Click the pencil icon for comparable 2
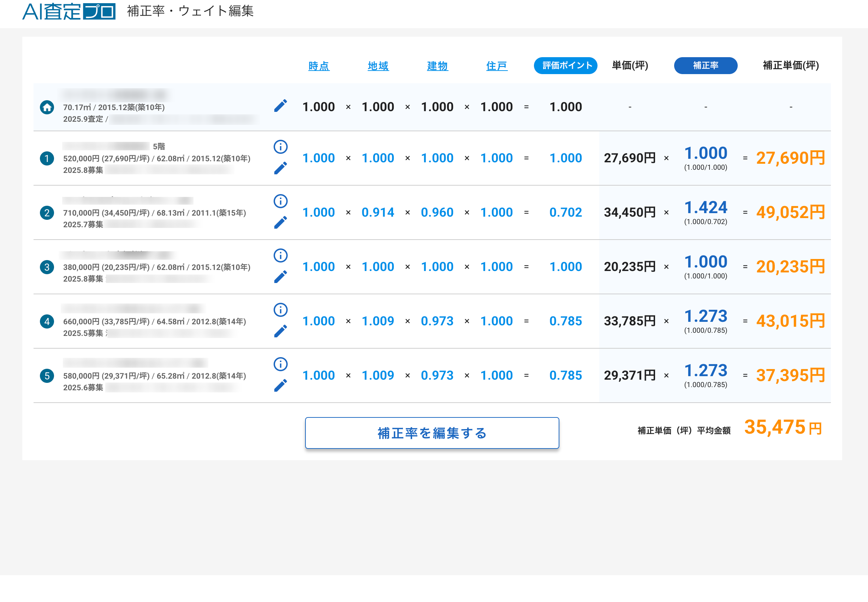 (x=280, y=223)
